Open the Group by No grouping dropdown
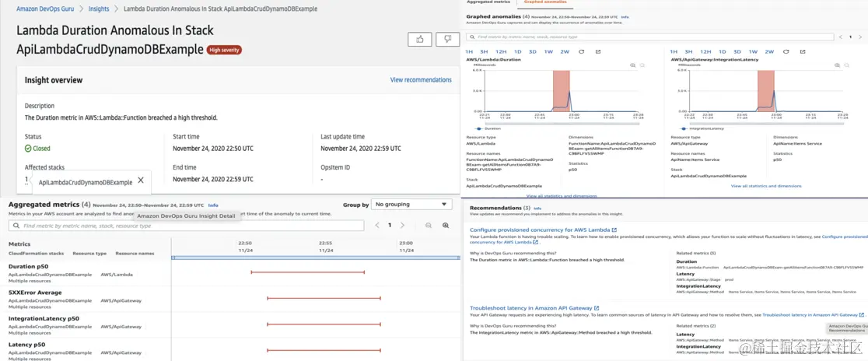The height and width of the screenshot is (361, 868). click(x=412, y=205)
